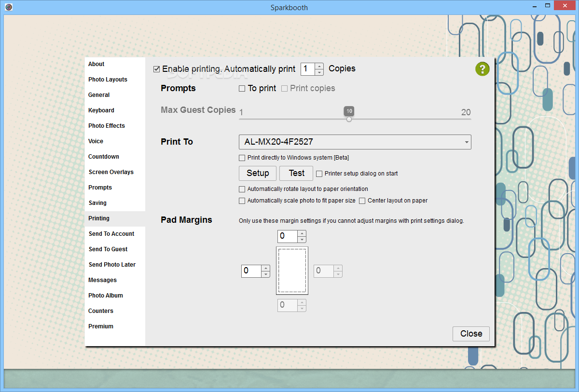The height and width of the screenshot is (392, 579).
Task: Click the paper margin preview thumbnail
Action: point(292,270)
